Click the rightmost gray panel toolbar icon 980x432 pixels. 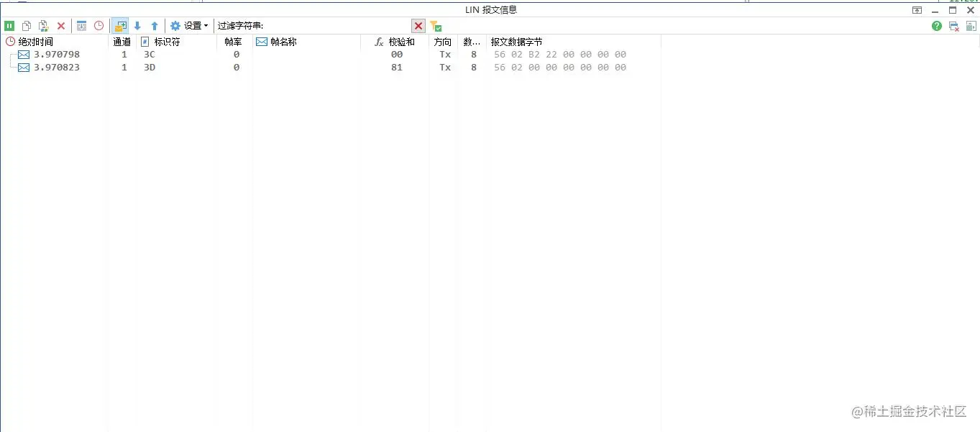click(971, 26)
